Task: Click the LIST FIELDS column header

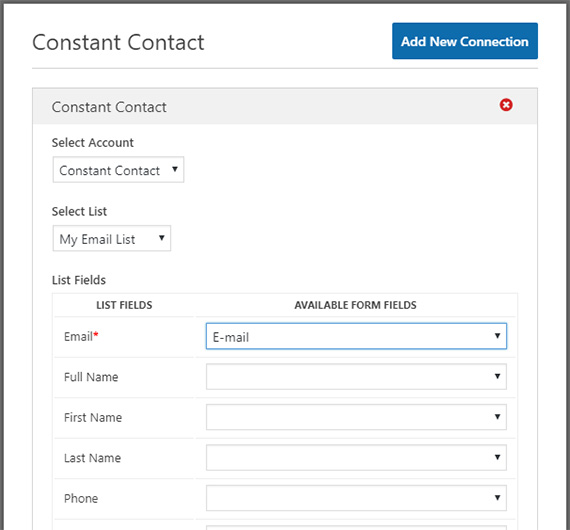Action: (124, 305)
